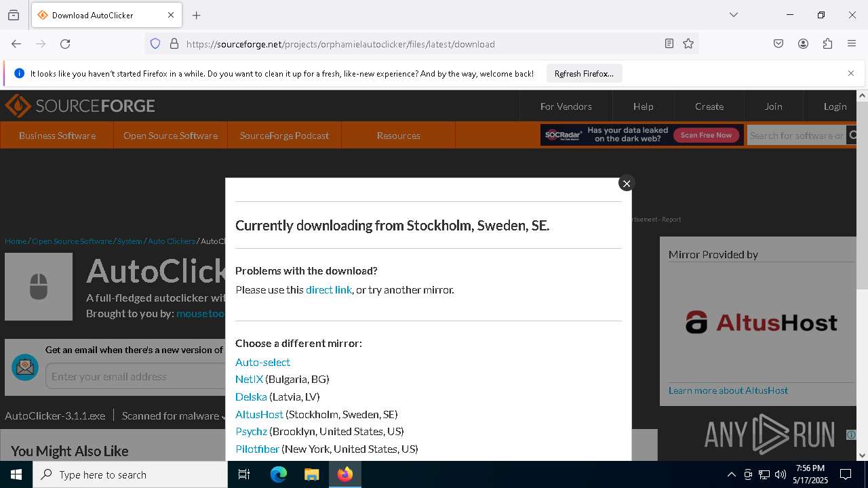This screenshot has height=488, width=868.
Task: Click the sourceforge.net URL address bar
Action: pyautogui.click(x=420, y=44)
